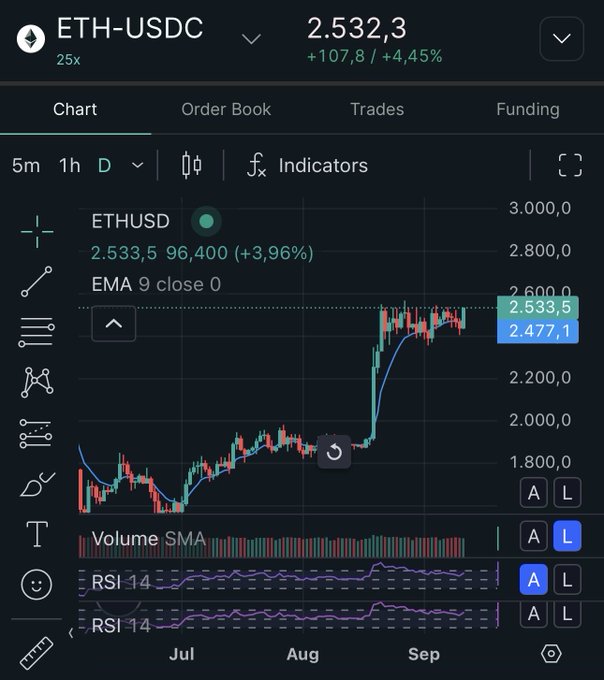604x680 pixels.
Task: Select the first RSI 14 indicator label
Action: (x=121, y=582)
